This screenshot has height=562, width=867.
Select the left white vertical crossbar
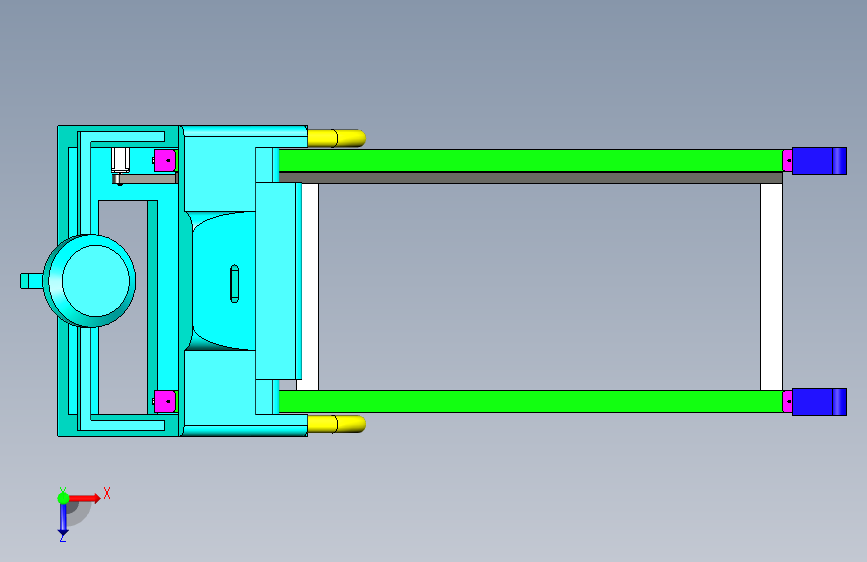pos(310,287)
